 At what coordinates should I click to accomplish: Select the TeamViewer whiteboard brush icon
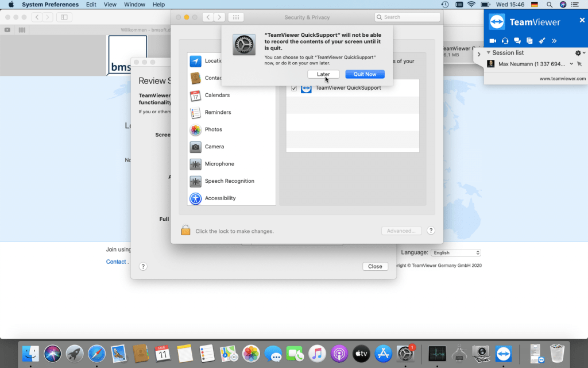tap(542, 41)
